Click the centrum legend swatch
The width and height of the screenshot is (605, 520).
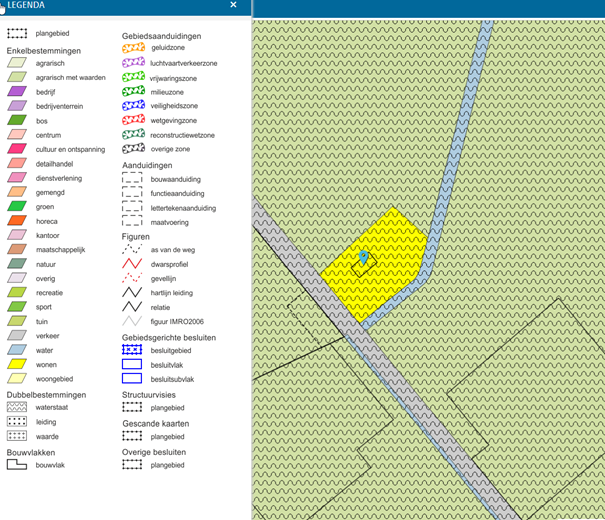click(17, 135)
